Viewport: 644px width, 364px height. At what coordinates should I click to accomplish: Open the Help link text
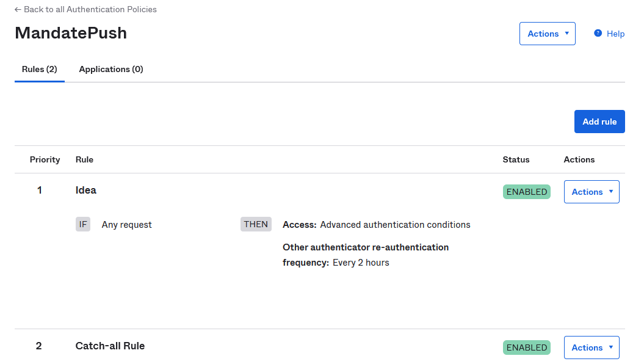tap(615, 34)
